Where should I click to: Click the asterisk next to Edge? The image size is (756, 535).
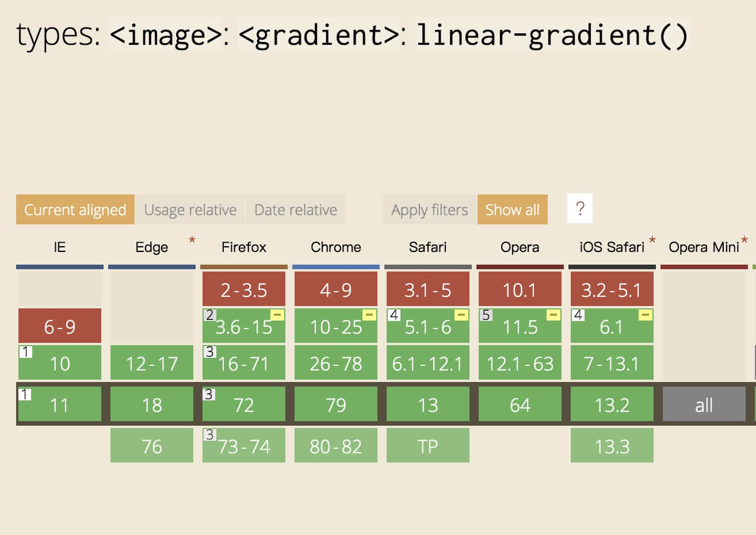click(x=192, y=240)
